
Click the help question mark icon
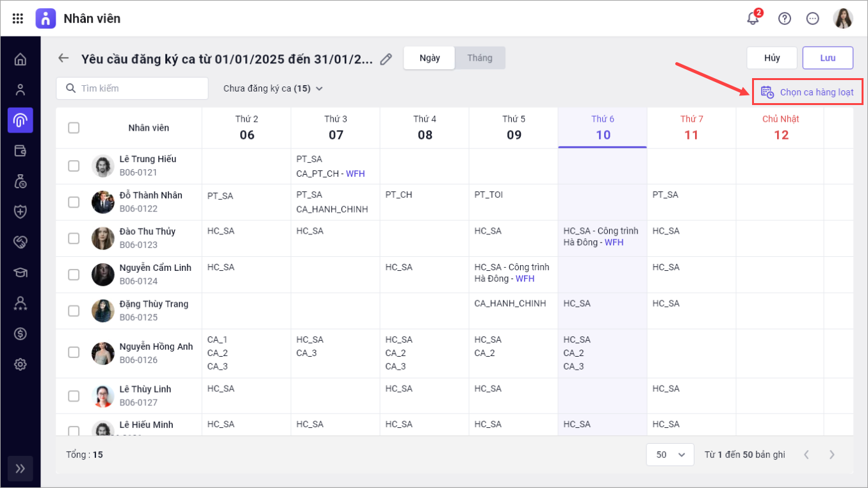tap(784, 19)
